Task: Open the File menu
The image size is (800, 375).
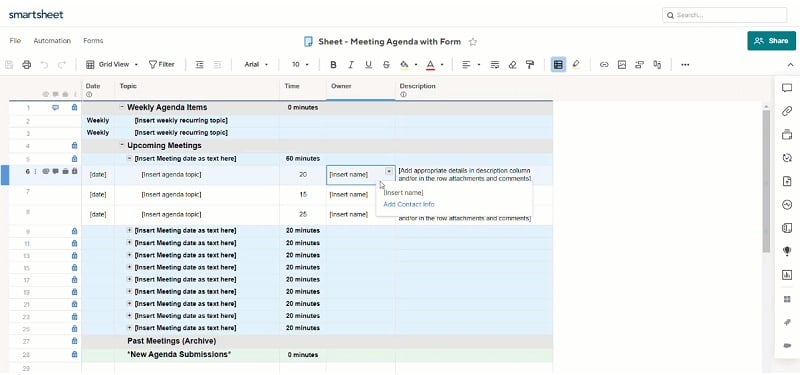Action: click(x=15, y=41)
